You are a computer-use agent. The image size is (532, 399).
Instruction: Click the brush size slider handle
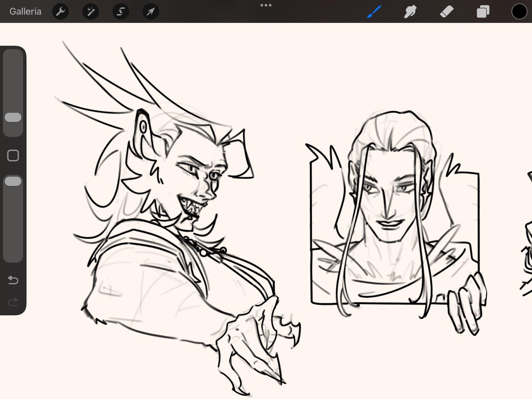point(13,117)
